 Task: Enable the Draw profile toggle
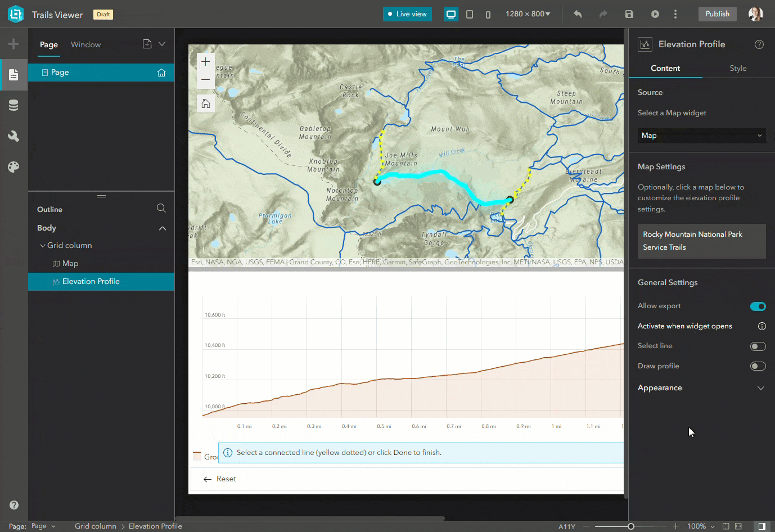click(x=758, y=366)
